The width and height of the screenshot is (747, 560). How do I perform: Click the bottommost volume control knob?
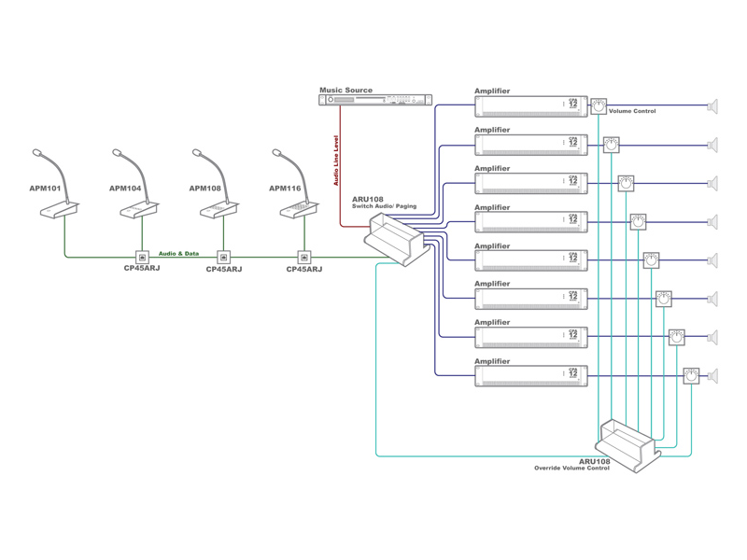[x=691, y=375]
